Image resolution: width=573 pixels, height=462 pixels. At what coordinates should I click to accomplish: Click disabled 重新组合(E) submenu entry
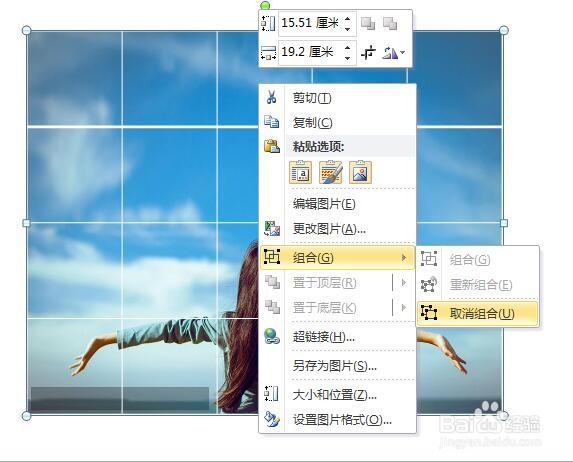point(477,284)
